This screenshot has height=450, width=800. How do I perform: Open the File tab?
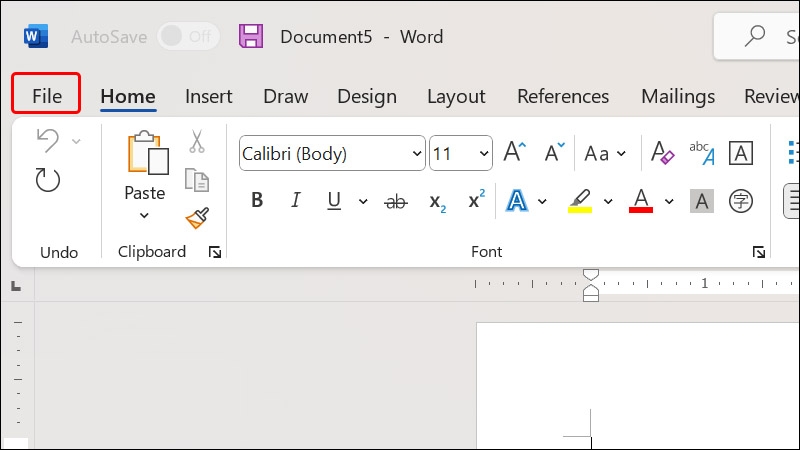pos(46,96)
